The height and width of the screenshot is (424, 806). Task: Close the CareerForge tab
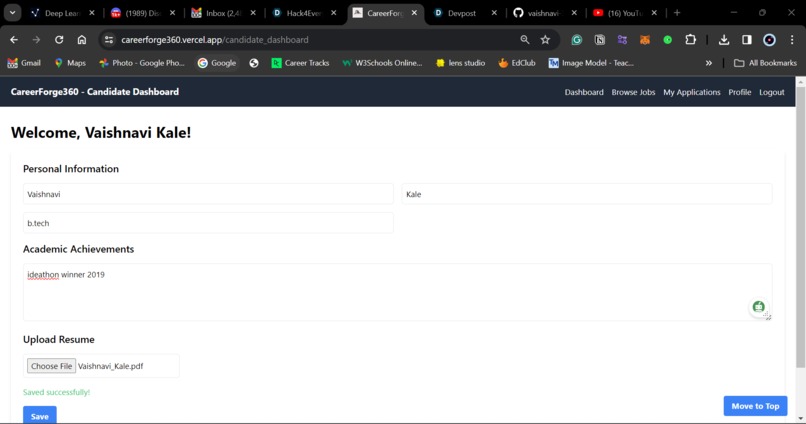click(414, 13)
